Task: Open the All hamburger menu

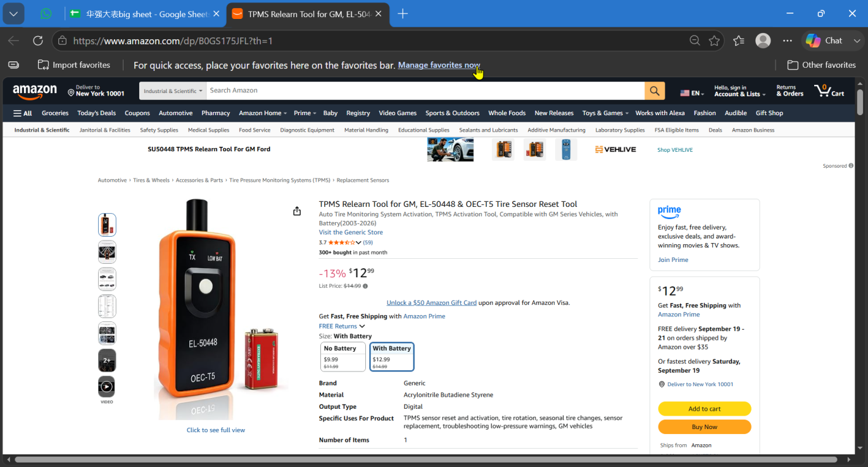Action: point(23,113)
